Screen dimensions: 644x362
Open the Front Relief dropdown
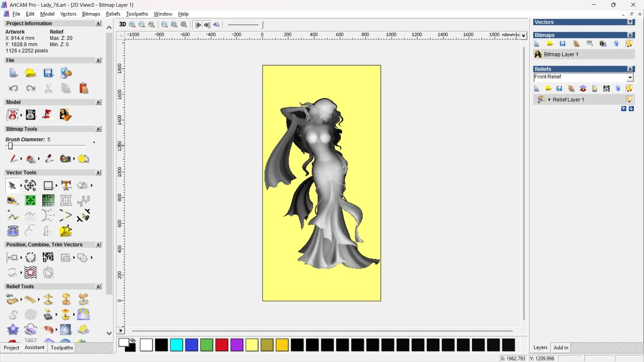click(630, 77)
